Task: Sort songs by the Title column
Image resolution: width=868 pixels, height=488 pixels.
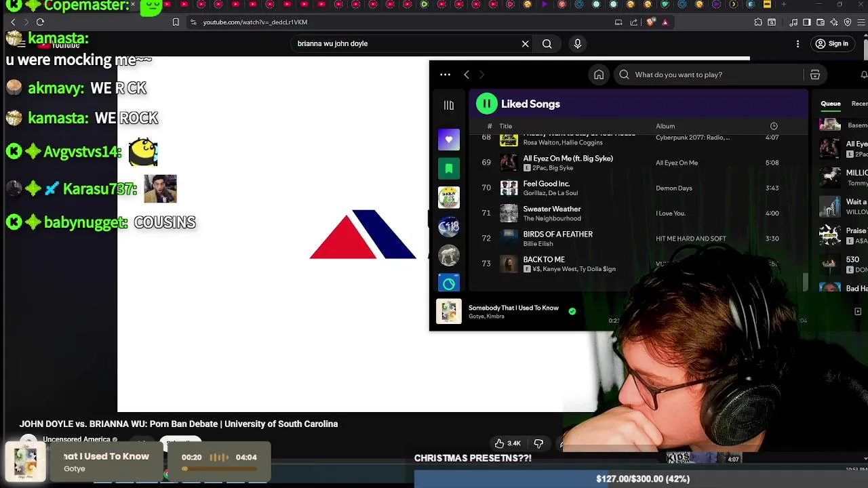Action: [x=506, y=126]
